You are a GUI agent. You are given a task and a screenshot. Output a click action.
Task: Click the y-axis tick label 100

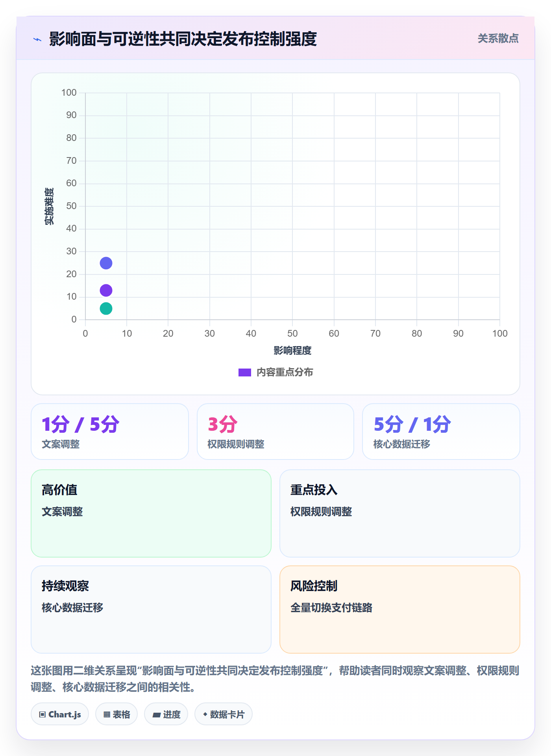coord(69,93)
